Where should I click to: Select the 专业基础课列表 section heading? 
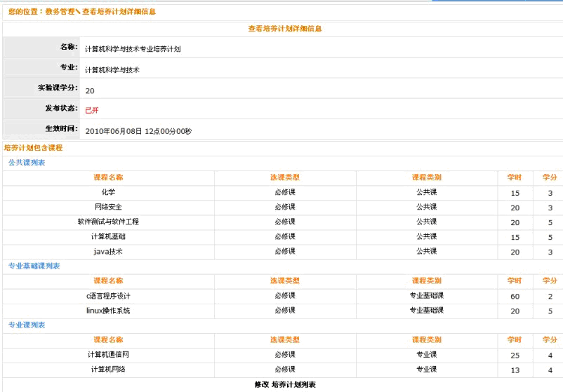[34, 266]
